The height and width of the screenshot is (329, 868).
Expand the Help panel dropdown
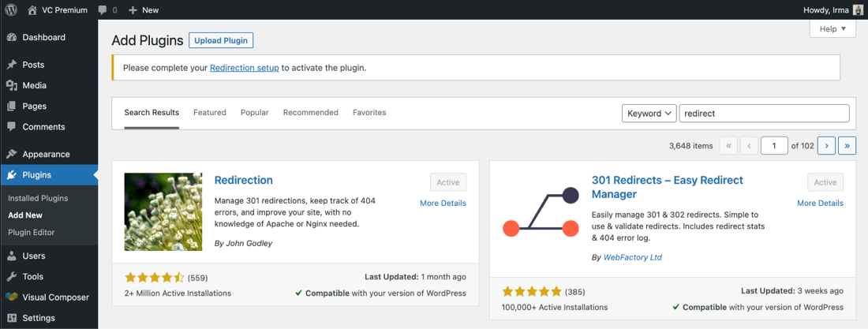pyautogui.click(x=832, y=29)
